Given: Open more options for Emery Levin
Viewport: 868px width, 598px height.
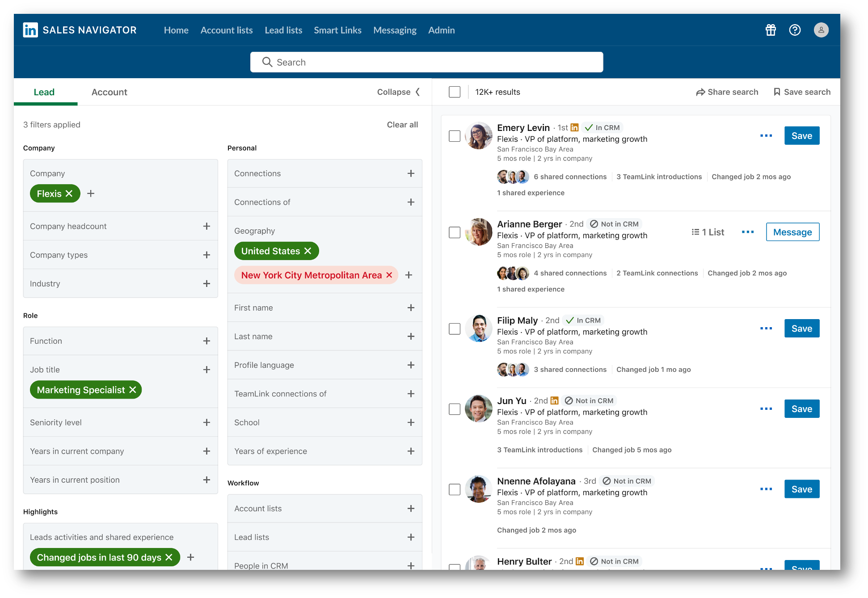Looking at the screenshot, I should (x=766, y=135).
